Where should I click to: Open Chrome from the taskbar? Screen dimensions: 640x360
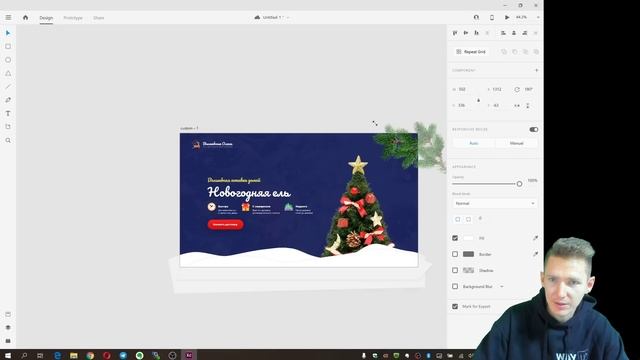90,356
